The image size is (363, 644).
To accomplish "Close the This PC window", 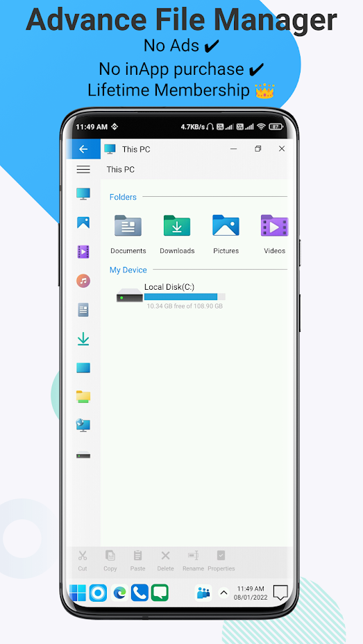I will (282, 148).
